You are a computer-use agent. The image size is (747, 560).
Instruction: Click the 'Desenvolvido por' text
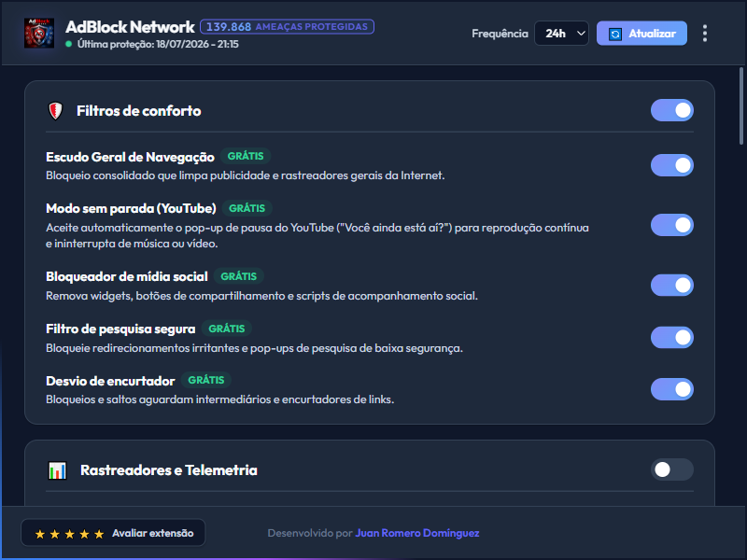click(310, 533)
